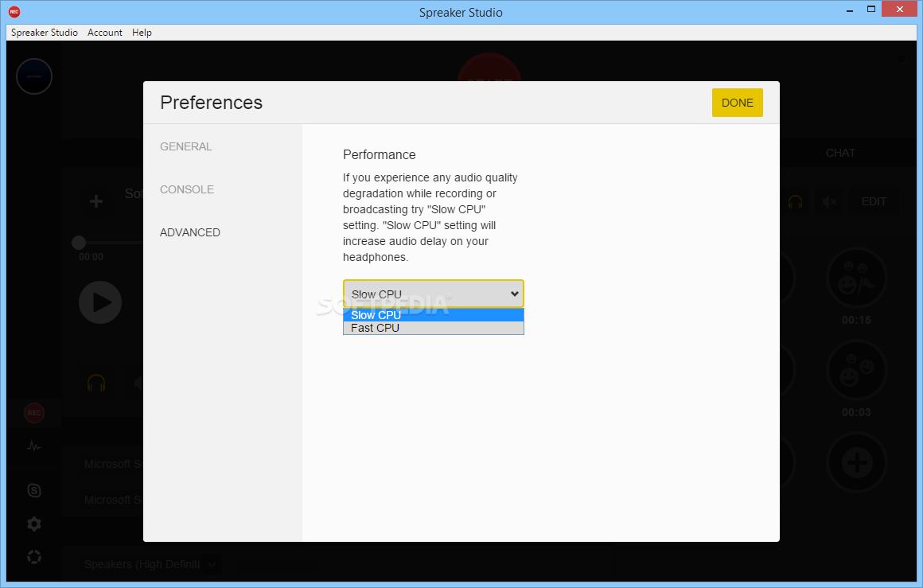
Task: Choose the Fast CPU option in list
Action: 433,328
